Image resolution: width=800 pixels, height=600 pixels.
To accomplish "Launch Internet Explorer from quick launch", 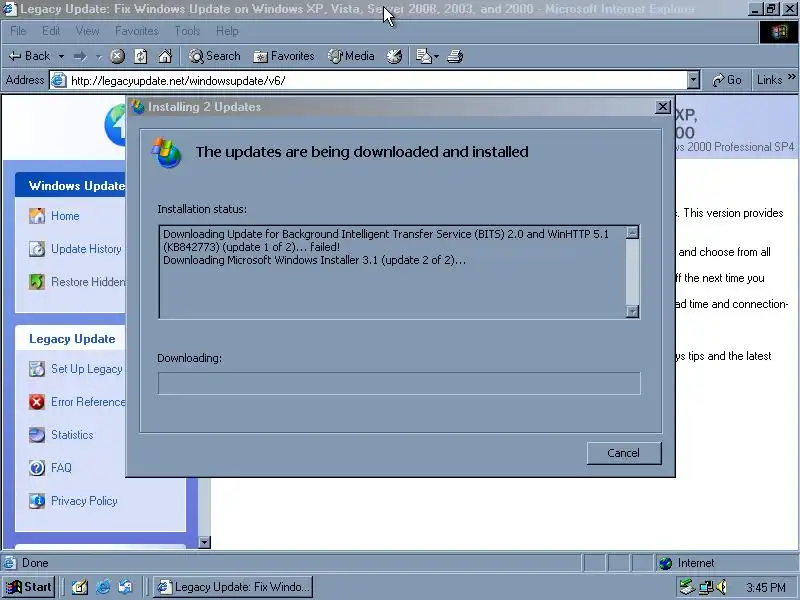I will (x=103, y=587).
